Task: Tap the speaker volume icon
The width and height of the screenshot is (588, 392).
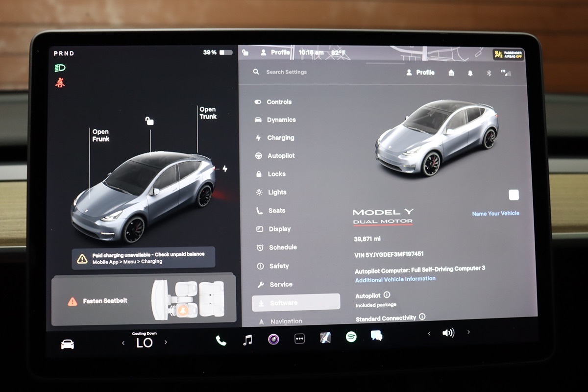Action: point(448,333)
